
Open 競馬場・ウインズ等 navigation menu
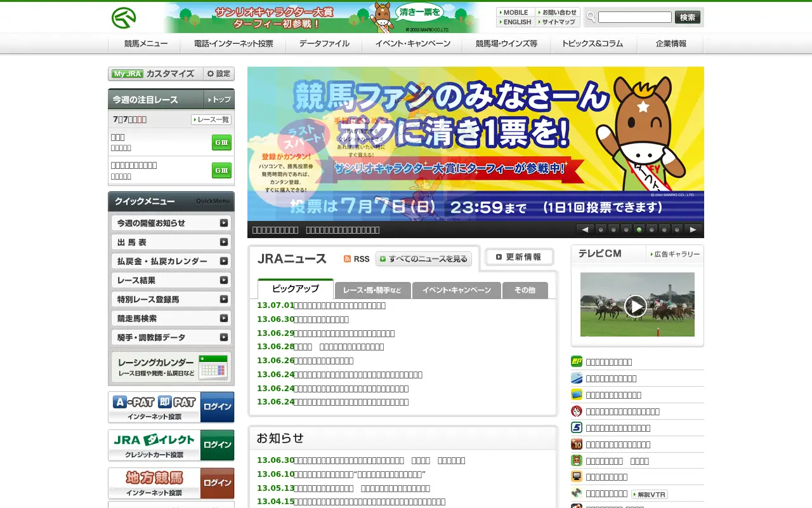coord(506,44)
